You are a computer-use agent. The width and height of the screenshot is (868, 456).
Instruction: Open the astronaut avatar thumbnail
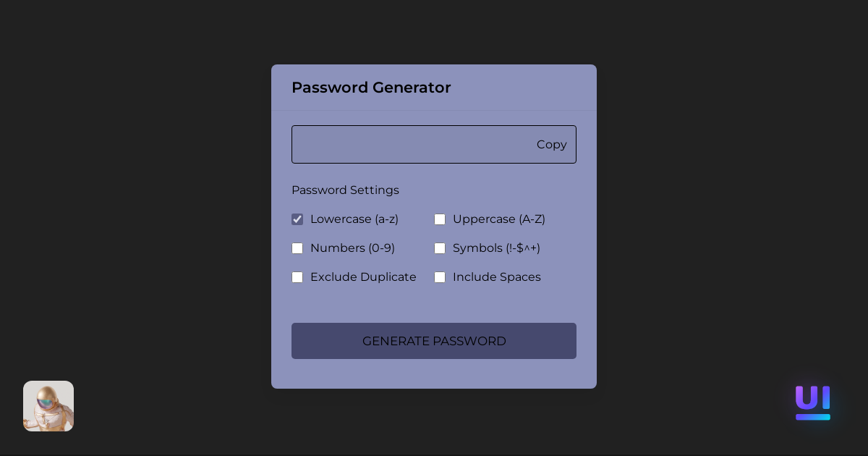[48, 406]
